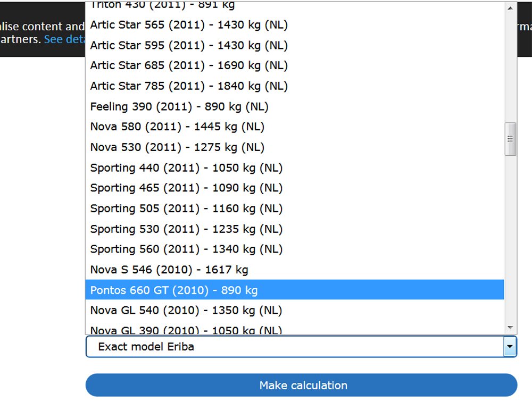Select Nova 580 (2011) - 1445 kg
This screenshot has height=402, width=532.
(295, 127)
